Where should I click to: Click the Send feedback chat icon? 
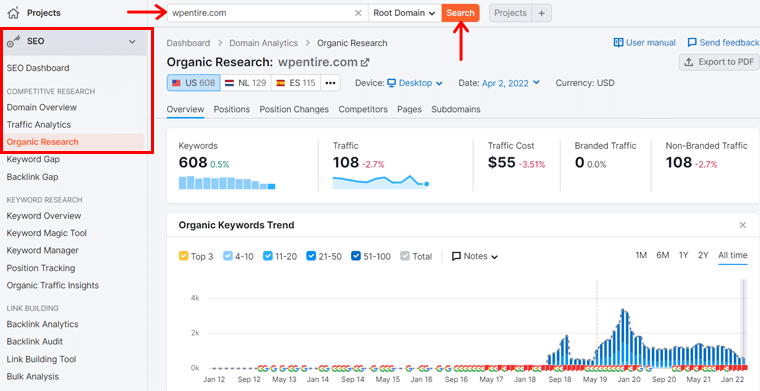pos(692,43)
